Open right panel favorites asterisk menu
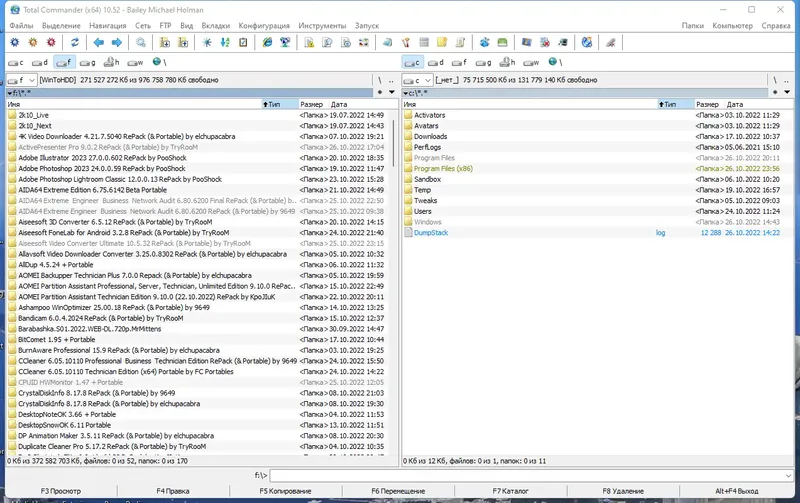 [775, 92]
